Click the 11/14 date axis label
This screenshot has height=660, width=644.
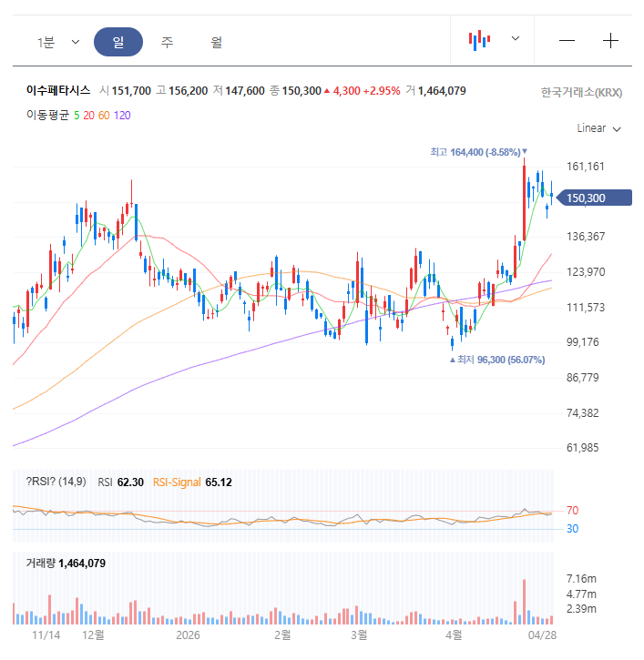(46, 635)
